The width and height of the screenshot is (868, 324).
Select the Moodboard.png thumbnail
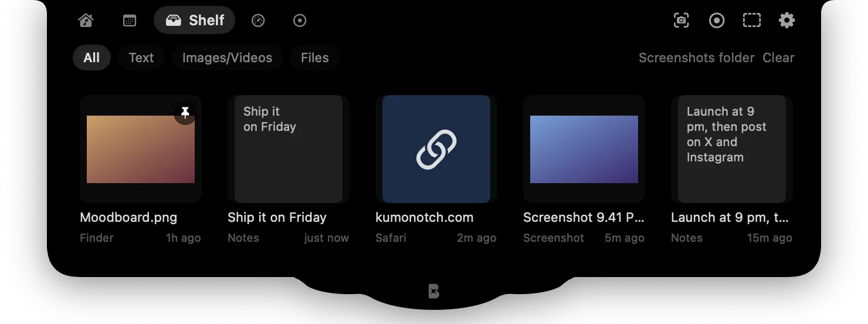point(141,149)
